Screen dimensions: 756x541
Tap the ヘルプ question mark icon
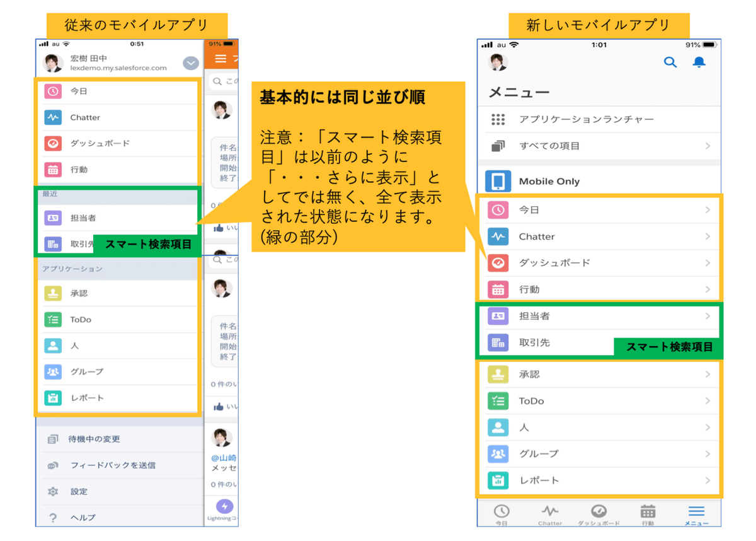point(53,518)
